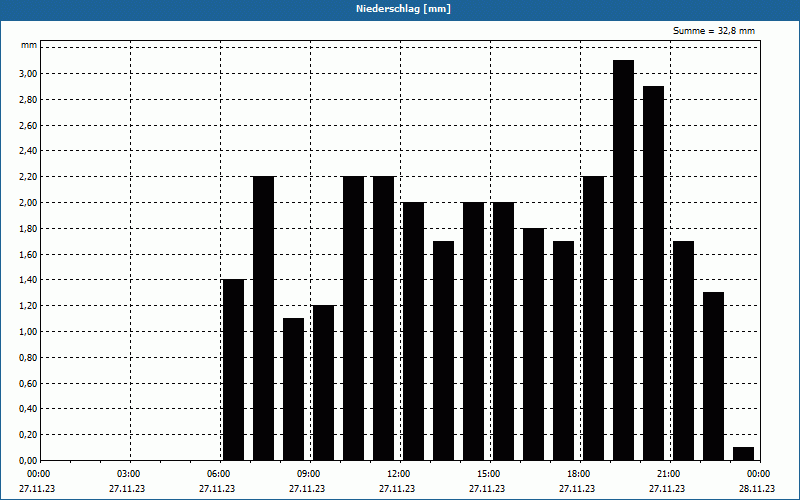Select the 1,70 mm bar just before 18:00
The image size is (800, 500).
(563, 351)
